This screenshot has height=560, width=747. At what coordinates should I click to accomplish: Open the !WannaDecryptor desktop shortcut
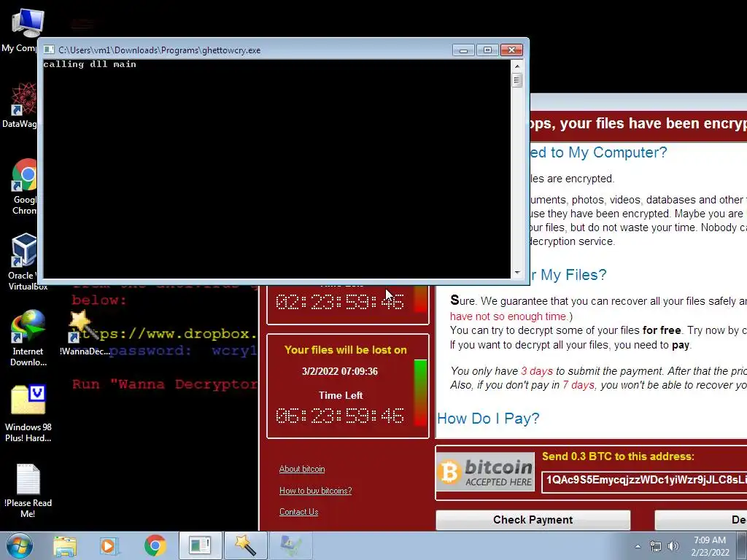(83, 333)
